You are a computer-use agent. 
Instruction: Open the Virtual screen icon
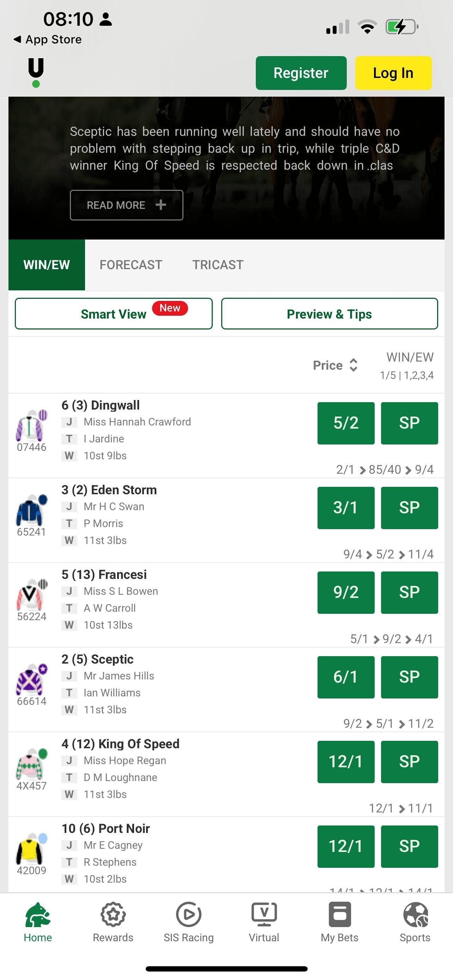tap(264, 915)
